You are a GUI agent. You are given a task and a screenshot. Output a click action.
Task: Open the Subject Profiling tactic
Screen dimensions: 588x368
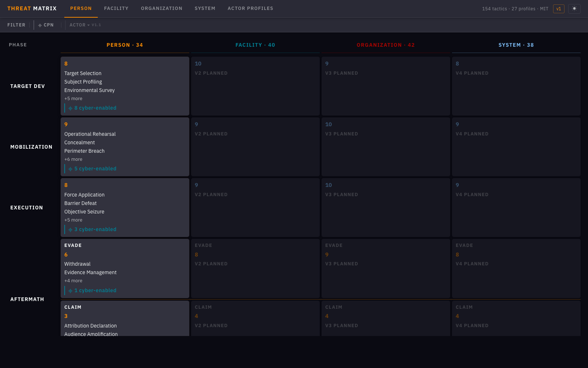(83, 82)
